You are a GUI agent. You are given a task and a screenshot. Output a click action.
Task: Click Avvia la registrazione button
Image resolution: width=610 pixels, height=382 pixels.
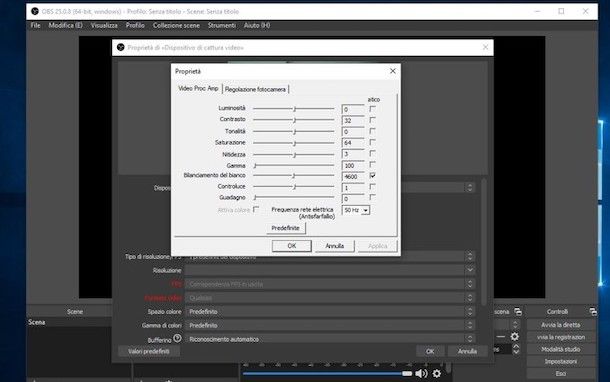[561, 337]
